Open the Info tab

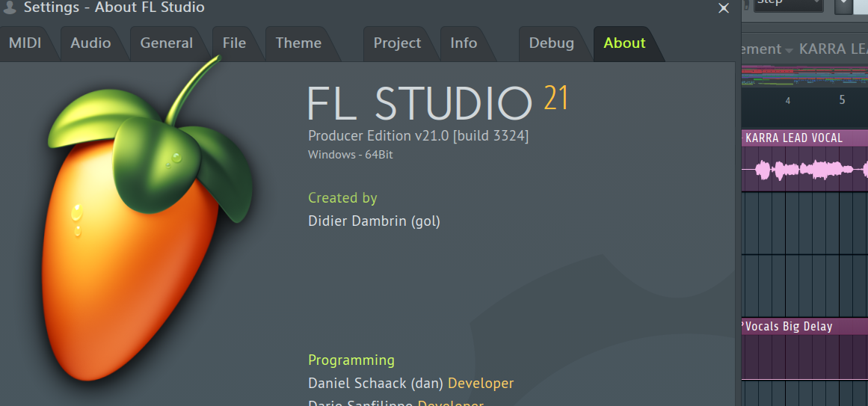click(464, 43)
